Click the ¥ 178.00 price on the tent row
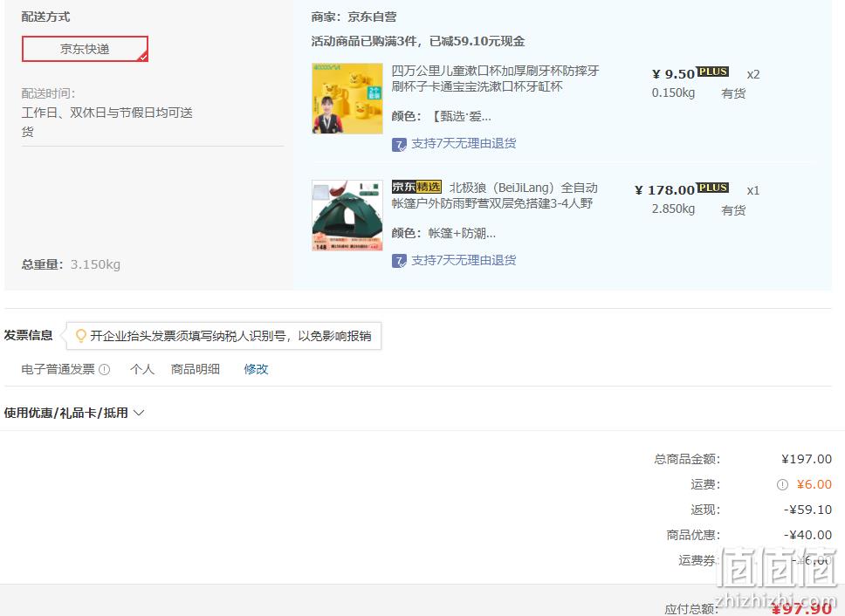The width and height of the screenshot is (845, 616). pos(665,190)
